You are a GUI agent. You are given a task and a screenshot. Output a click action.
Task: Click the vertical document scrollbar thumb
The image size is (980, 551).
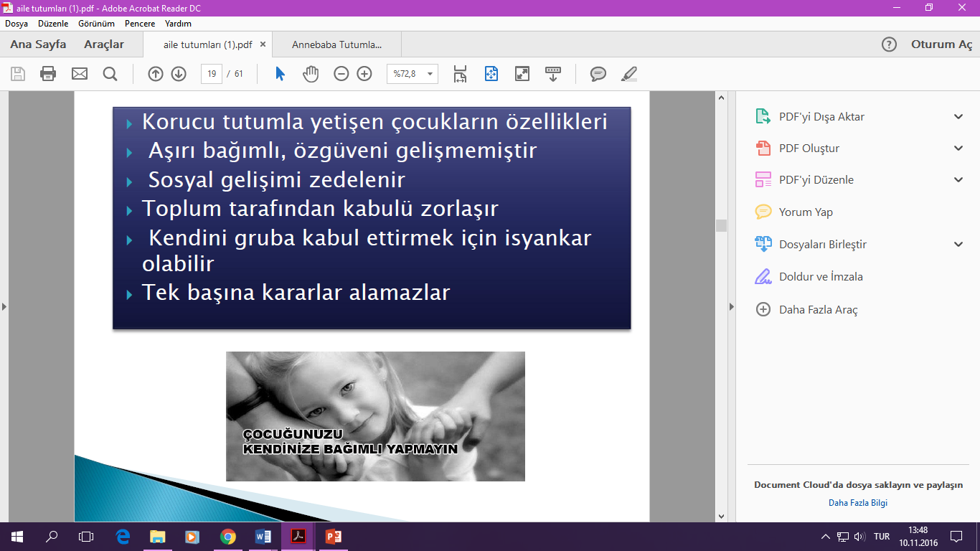pos(721,225)
